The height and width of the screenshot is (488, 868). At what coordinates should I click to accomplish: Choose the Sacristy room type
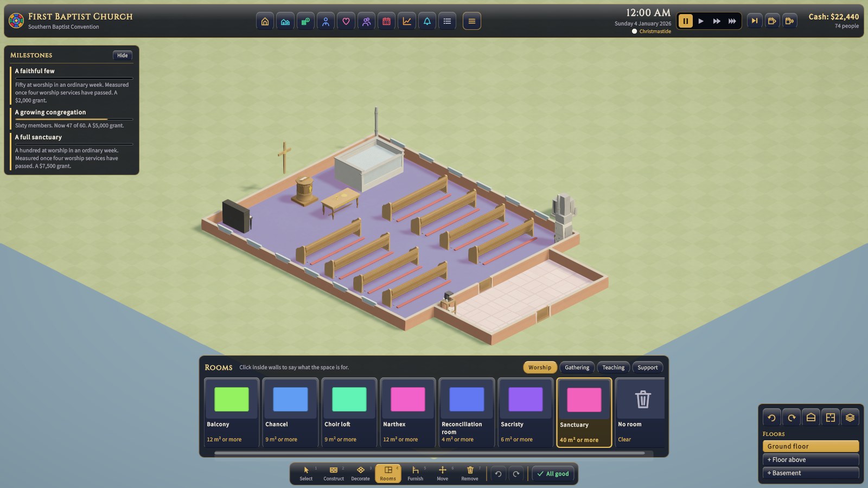pyautogui.click(x=526, y=412)
